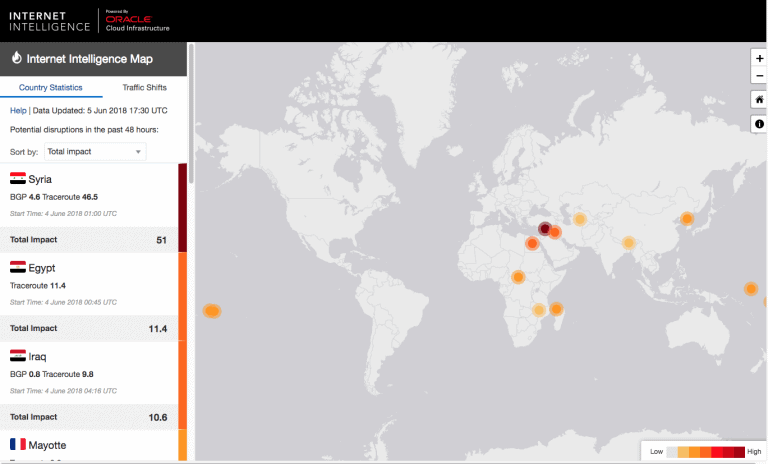The width and height of the screenshot is (768, 464).
Task: Zoom out with the minus map button
Action: 759,75
